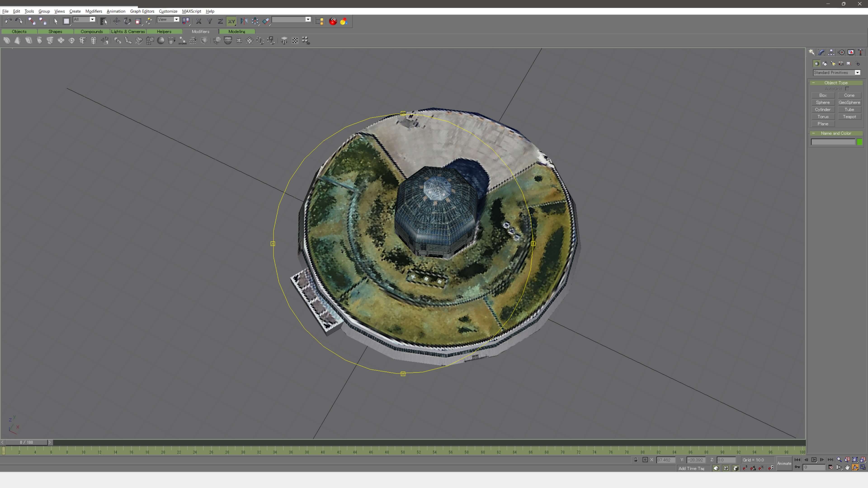Click the Pan hand viewport tool
Screen dimensions: 868x488
847,467
